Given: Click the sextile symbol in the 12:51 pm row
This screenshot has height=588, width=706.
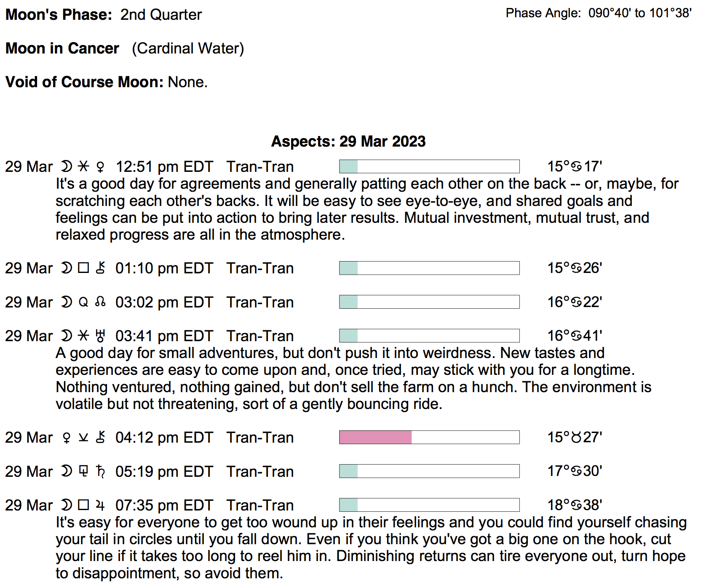Looking at the screenshot, I should tap(84, 167).
